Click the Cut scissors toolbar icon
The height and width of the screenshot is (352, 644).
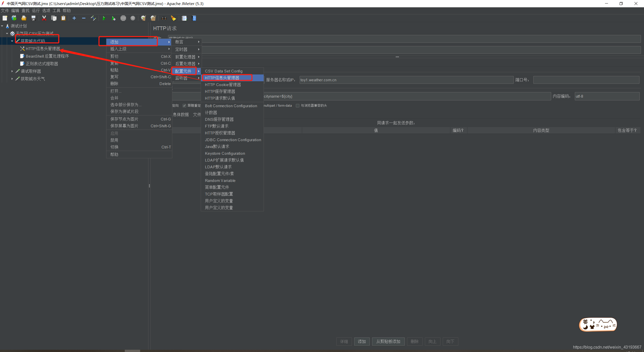pyautogui.click(x=44, y=18)
